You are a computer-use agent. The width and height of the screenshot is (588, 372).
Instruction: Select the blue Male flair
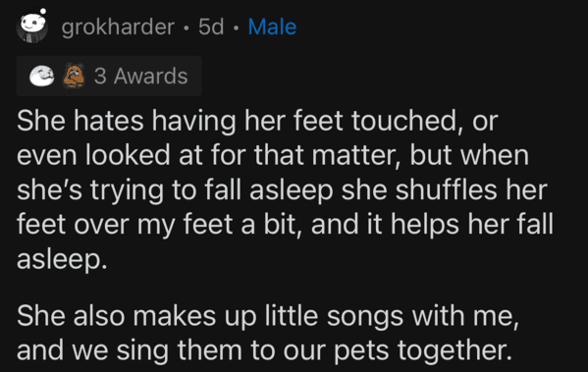click(x=272, y=27)
